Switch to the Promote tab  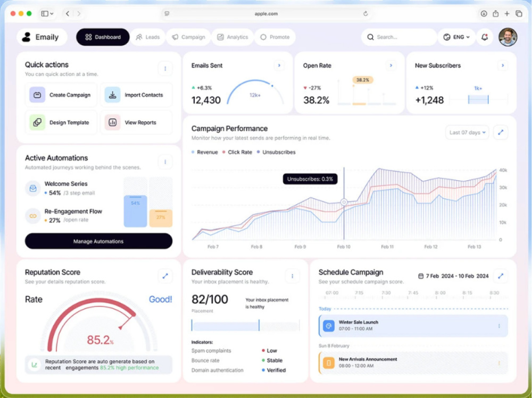click(x=275, y=37)
